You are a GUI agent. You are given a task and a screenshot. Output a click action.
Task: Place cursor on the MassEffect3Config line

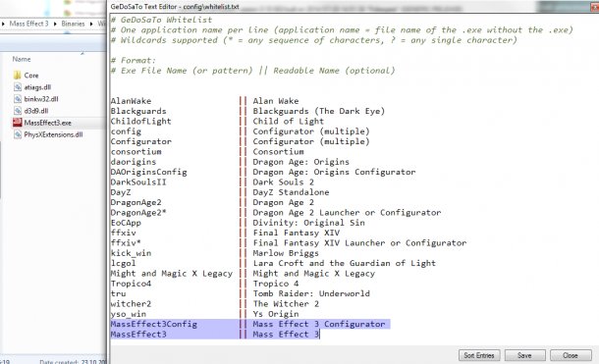[250, 324]
